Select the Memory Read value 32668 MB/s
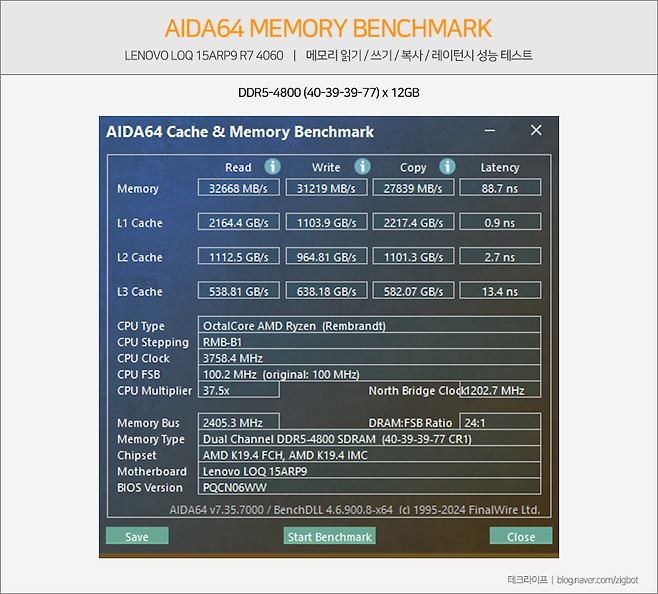 (x=238, y=188)
